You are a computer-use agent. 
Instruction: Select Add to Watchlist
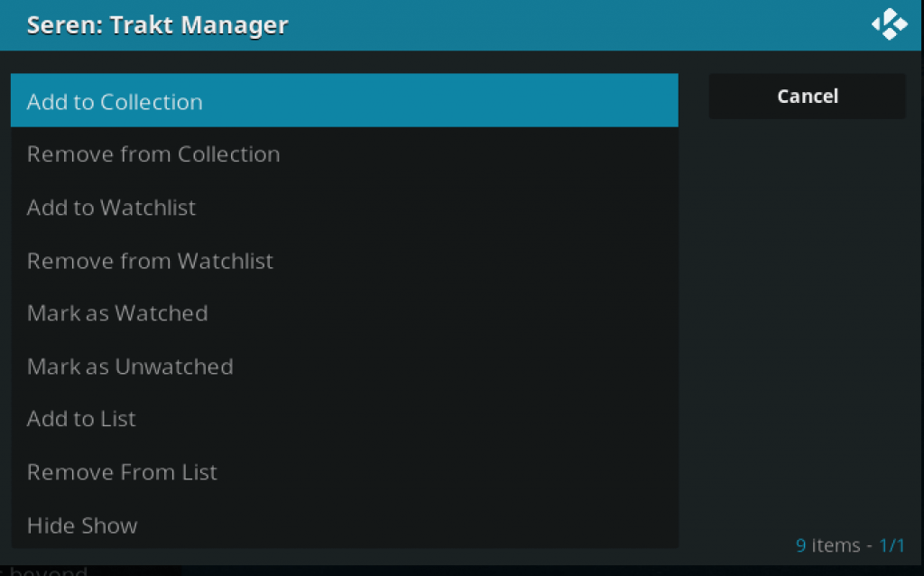click(x=344, y=207)
